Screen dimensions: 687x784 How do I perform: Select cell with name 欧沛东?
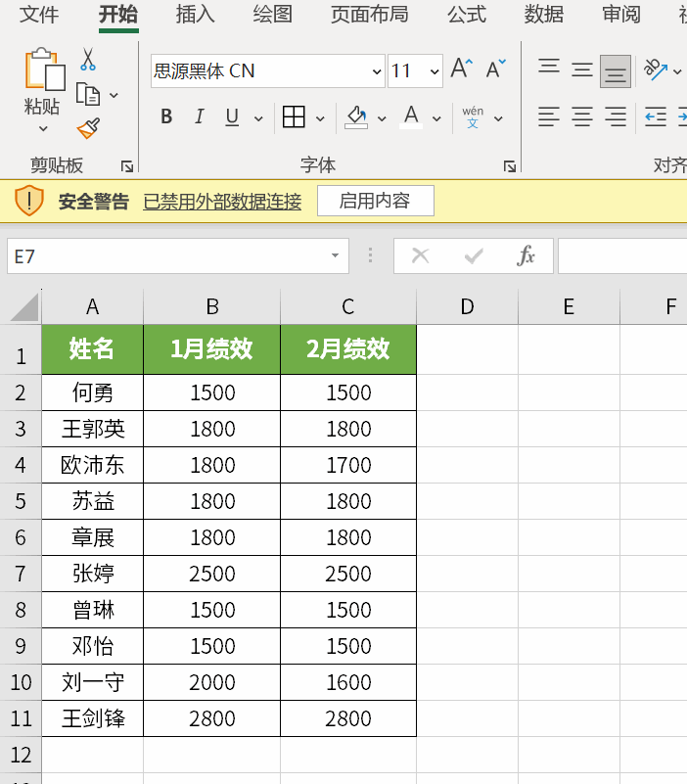(93, 465)
